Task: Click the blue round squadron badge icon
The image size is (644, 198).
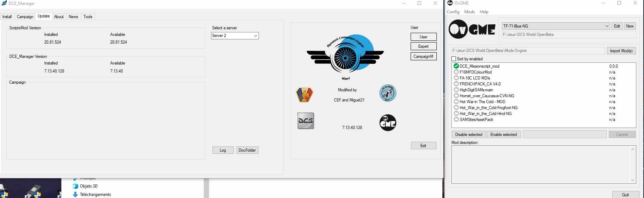Action: (388, 93)
